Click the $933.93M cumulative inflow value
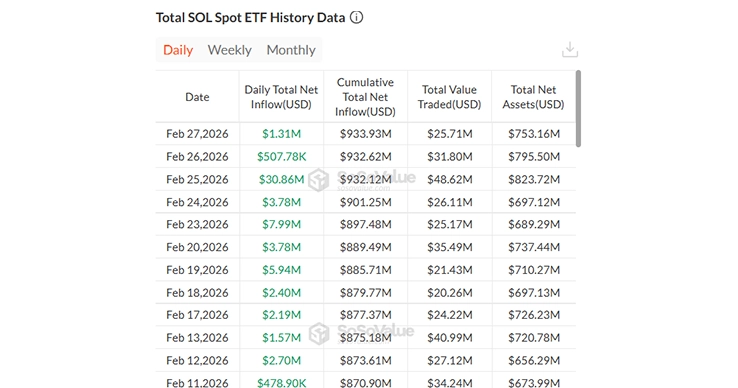738x388 pixels. (366, 134)
